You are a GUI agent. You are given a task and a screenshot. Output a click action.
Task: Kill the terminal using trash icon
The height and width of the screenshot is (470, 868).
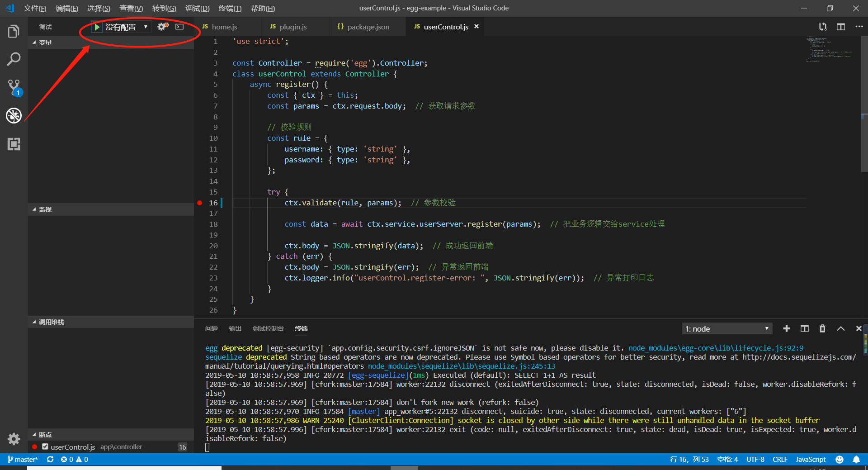click(822, 328)
